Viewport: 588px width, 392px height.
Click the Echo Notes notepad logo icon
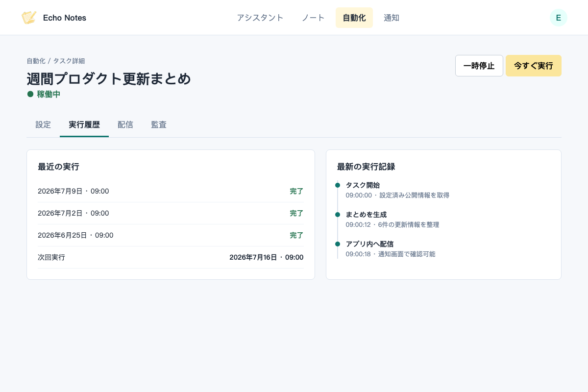29,18
